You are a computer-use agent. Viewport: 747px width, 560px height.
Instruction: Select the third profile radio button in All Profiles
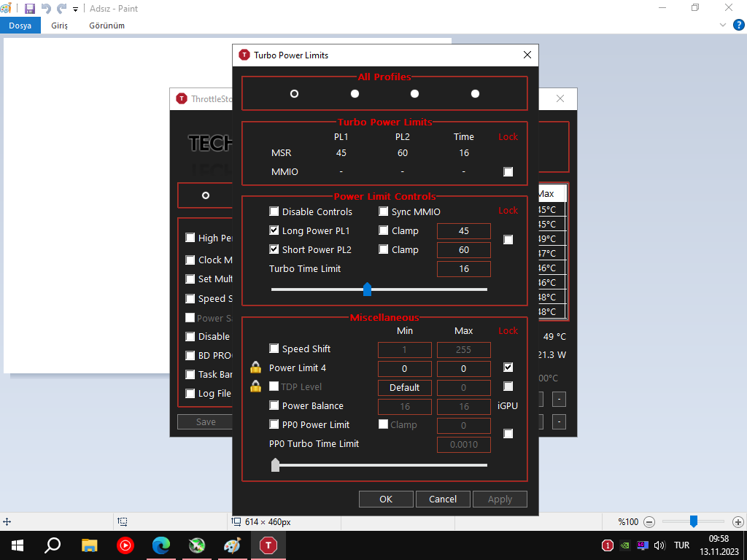(x=415, y=94)
